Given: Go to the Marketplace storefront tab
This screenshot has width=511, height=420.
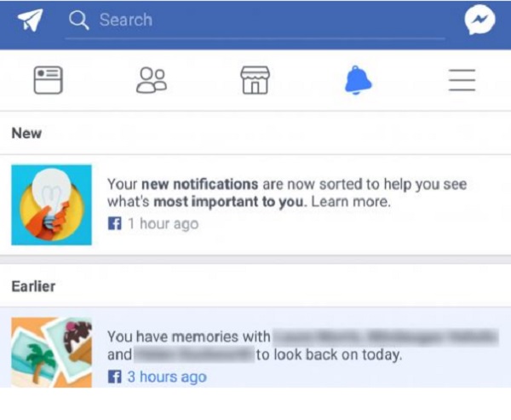Looking at the screenshot, I should [x=255, y=80].
